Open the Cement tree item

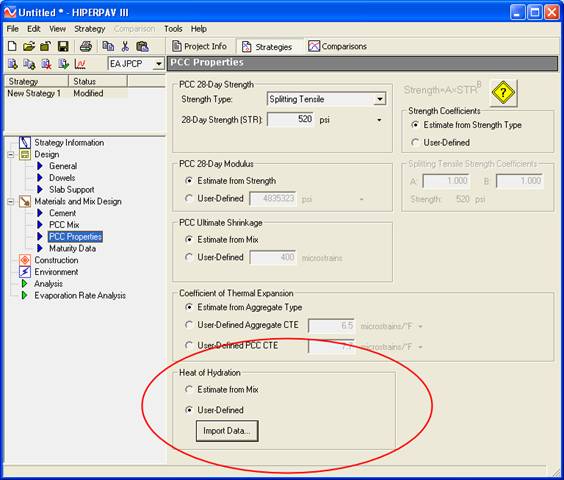pyautogui.click(x=63, y=213)
